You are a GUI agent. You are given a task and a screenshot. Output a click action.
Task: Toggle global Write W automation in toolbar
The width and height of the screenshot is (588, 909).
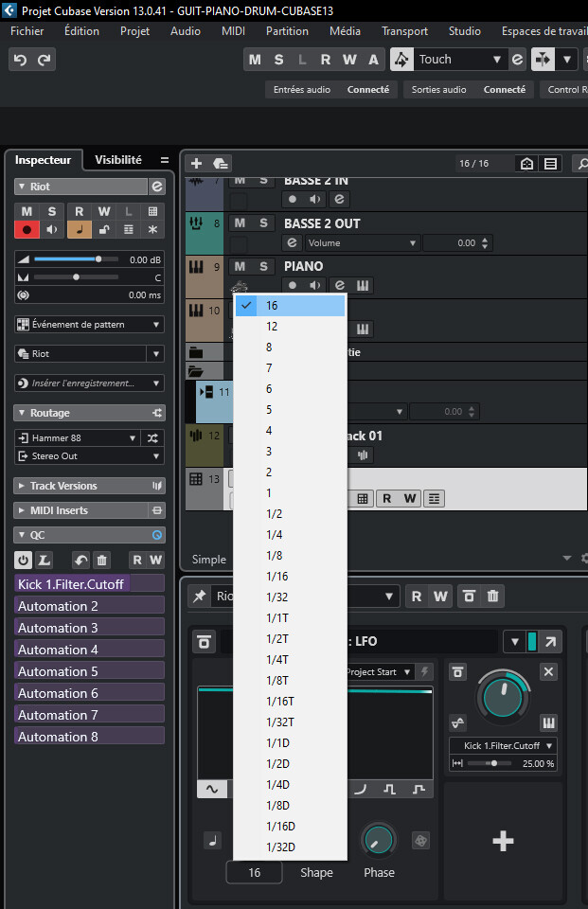tap(349, 59)
